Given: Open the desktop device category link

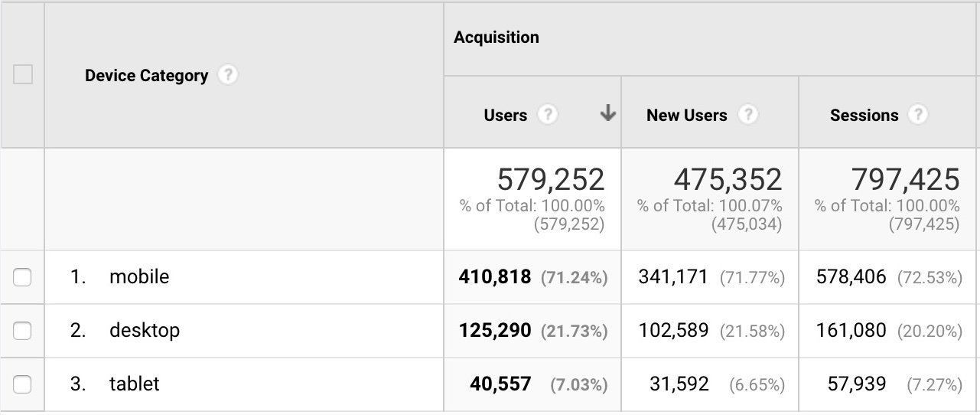Looking at the screenshot, I should point(145,330).
